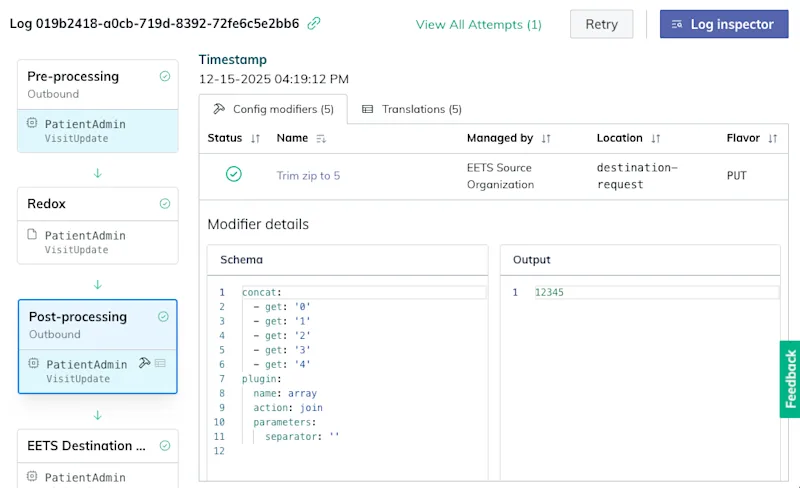Select the EETS Destination stage header

[97, 446]
